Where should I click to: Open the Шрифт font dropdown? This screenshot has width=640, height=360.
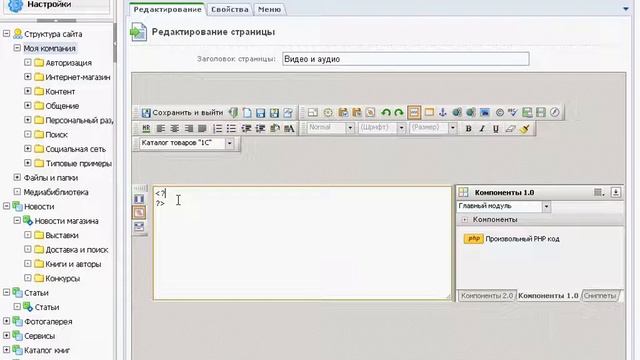tap(401, 128)
